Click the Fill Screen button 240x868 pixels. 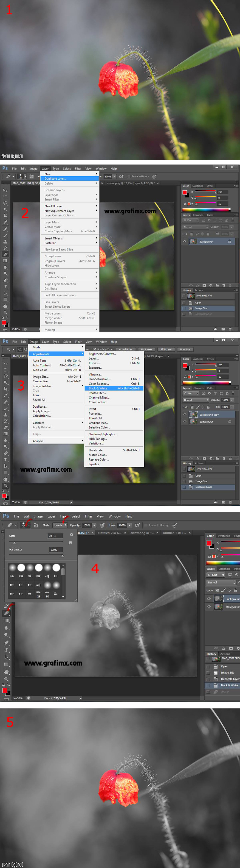pyautogui.click(x=166, y=349)
